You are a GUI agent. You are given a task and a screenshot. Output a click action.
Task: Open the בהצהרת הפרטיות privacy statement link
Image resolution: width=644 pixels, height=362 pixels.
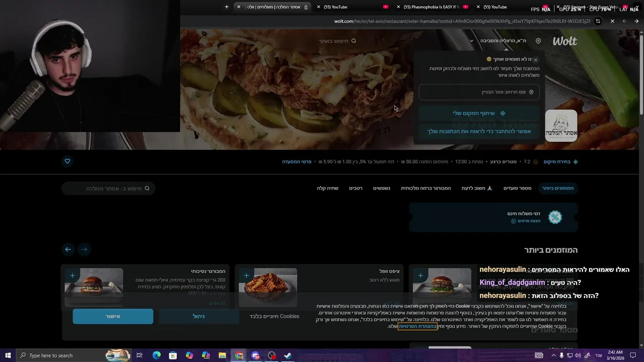coord(418,326)
